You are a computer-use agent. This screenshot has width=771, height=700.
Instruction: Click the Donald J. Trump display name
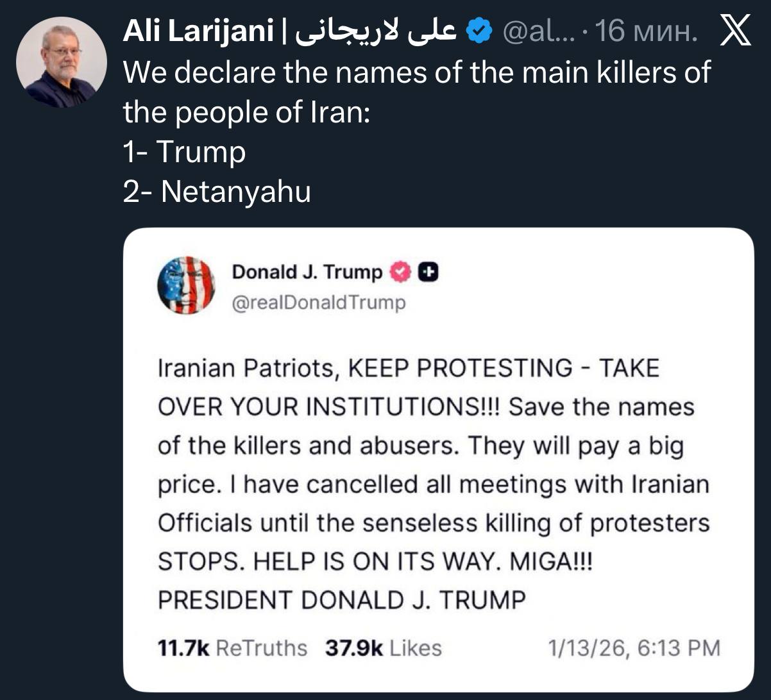307,272
